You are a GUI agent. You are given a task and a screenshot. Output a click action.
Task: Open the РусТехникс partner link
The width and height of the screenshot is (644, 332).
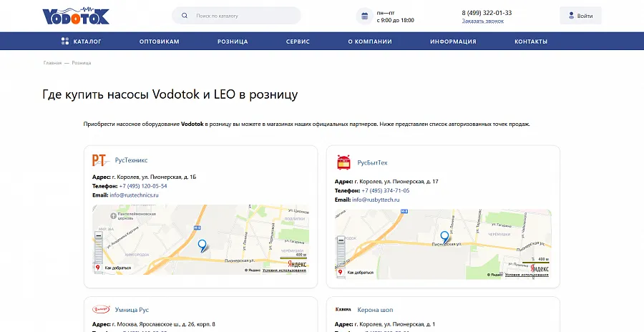[131, 160]
